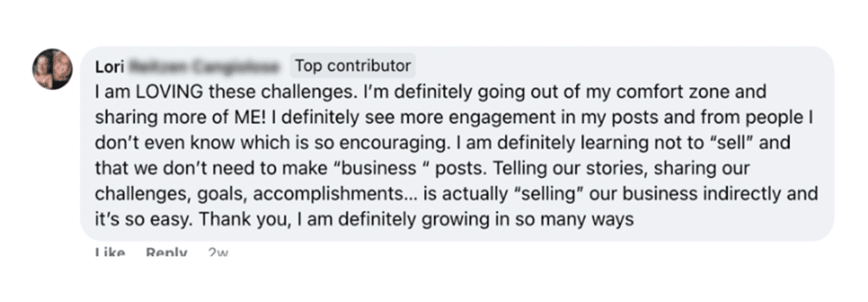
Task: Click the quoted word "sell" in the comment
Action: click(x=733, y=143)
